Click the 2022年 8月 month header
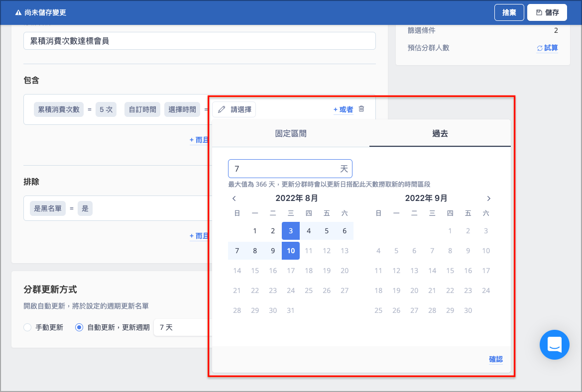The image size is (582, 392). (x=297, y=198)
